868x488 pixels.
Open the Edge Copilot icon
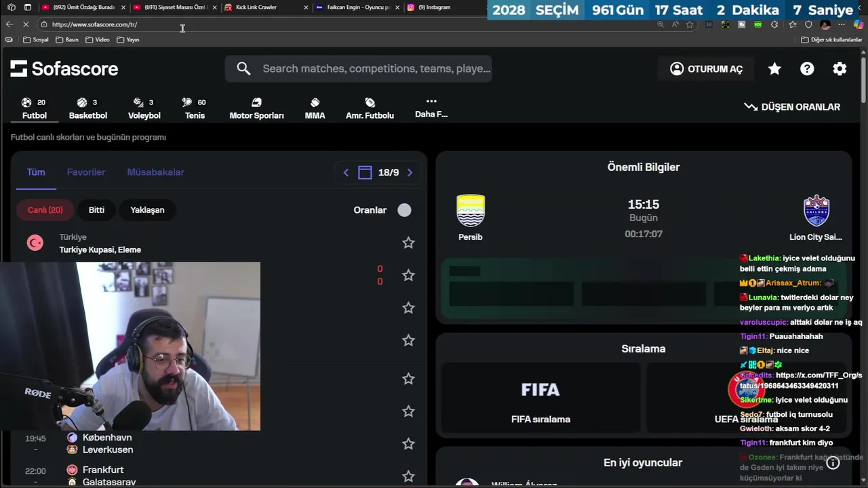click(859, 24)
